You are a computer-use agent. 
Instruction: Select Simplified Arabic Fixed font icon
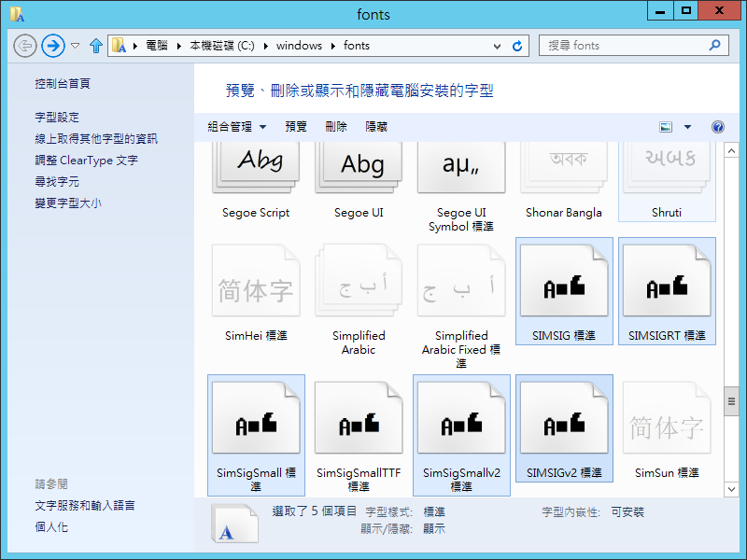(x=461, y=281)
